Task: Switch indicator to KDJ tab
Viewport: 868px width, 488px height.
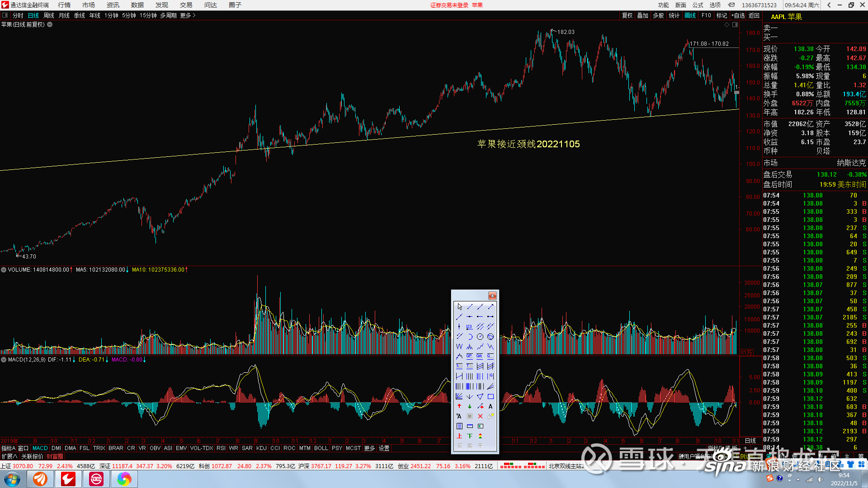Action: click(261, 448)
